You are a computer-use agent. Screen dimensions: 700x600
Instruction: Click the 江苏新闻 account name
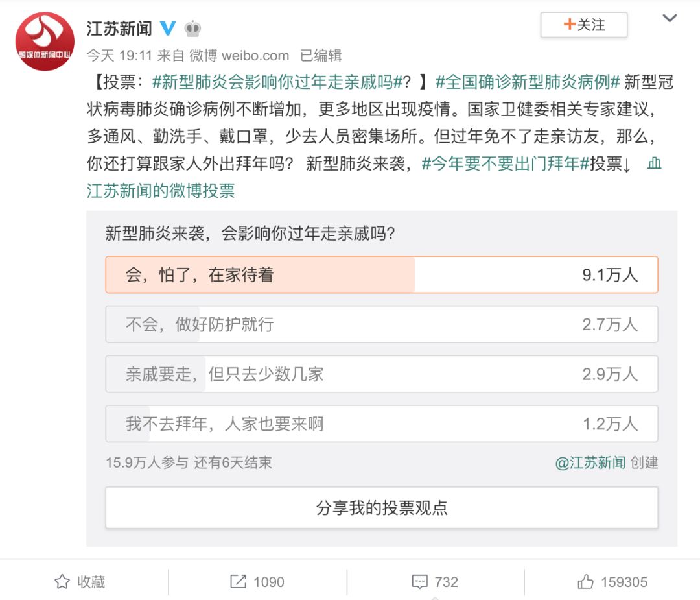119,29
